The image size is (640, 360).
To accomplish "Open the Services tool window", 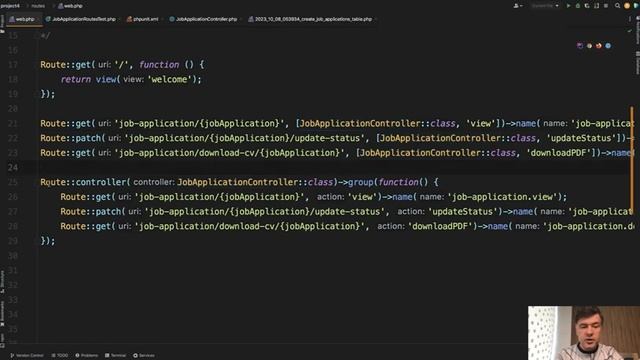I will tap(144, 356).
